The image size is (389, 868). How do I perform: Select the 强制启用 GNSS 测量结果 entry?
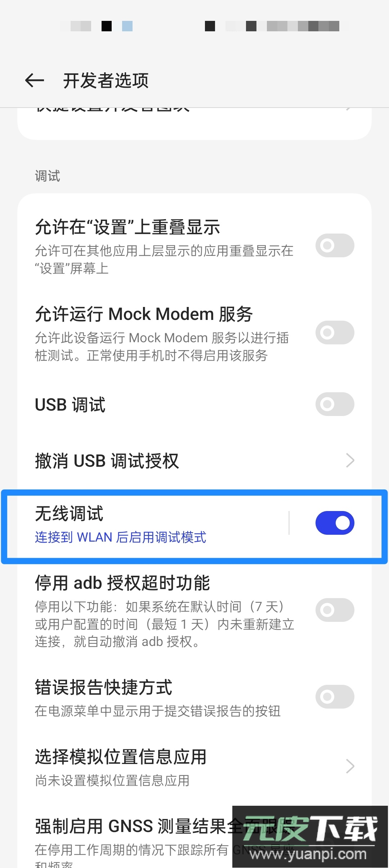pos(194,838)
